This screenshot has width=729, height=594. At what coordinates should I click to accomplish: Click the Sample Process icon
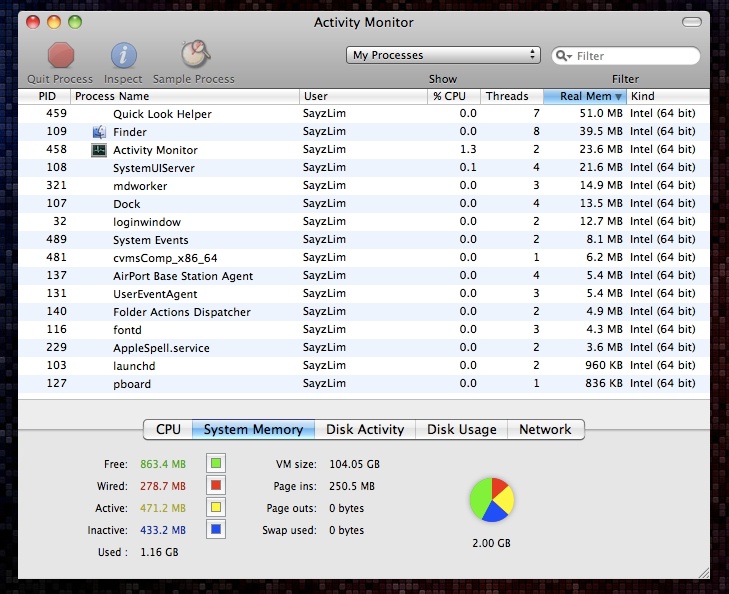[x=194, y=55]
